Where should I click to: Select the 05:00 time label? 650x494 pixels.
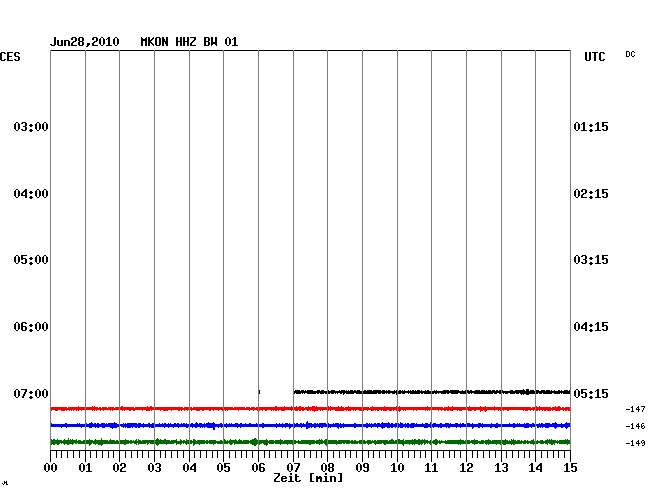tap(31, 260)
